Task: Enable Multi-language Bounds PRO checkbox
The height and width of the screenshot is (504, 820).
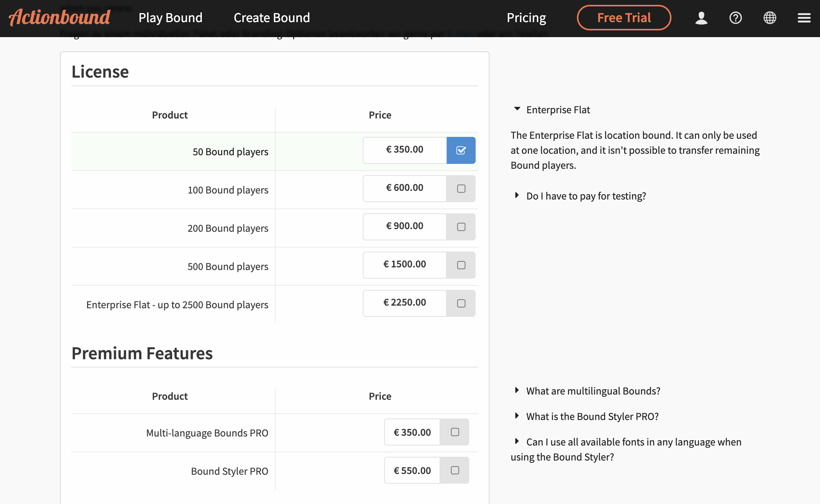Action: tap(455, 432)
